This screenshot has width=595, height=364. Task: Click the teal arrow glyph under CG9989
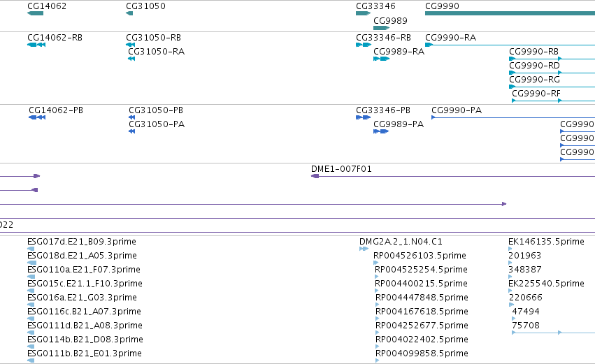tap(381, 28)
